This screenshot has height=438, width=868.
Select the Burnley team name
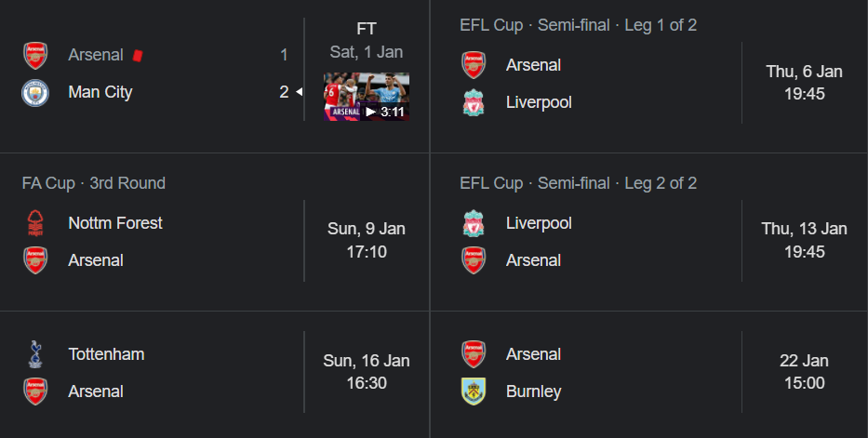point(534,392)
